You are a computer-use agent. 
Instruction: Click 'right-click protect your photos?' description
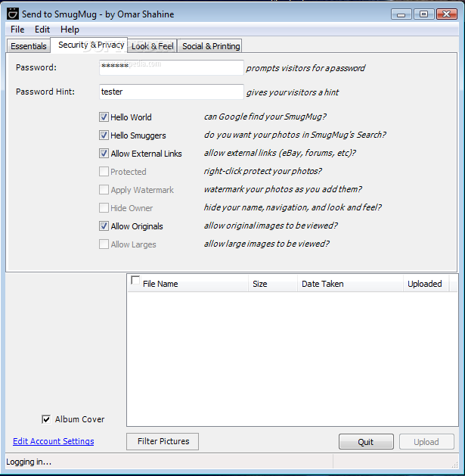(x=262, y=171)
